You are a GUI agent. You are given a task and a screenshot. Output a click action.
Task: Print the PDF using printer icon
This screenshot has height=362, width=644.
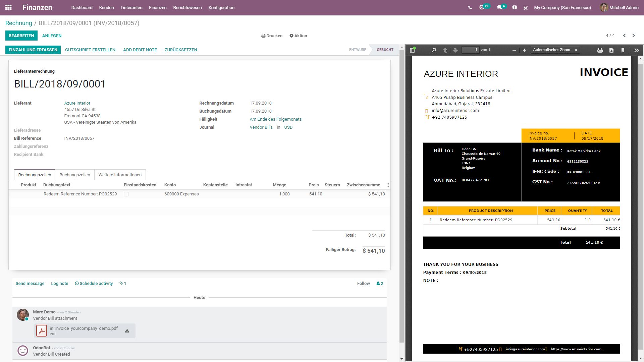pyautogui.click(x=600, y=50)
